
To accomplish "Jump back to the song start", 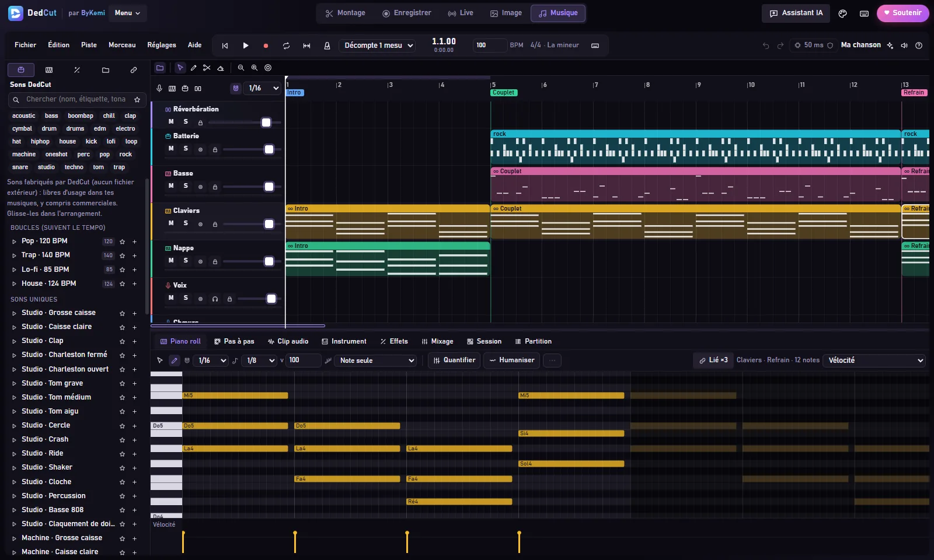I will 225,45.
